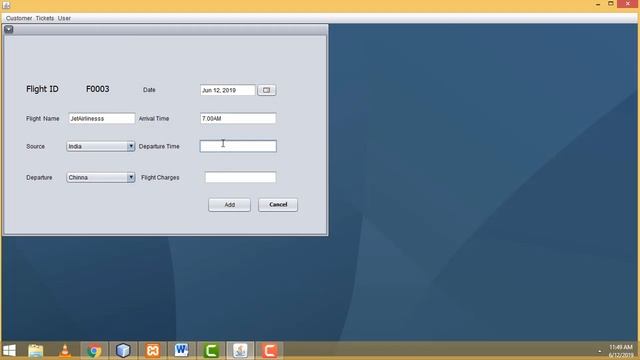Click the Departure Time label
Image resolution: width=640 pixels, height=360 pixels.
pos(159,146)
